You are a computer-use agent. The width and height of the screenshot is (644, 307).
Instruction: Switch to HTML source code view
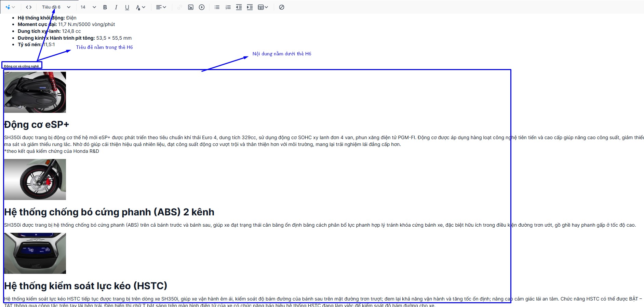coord(29,7)
